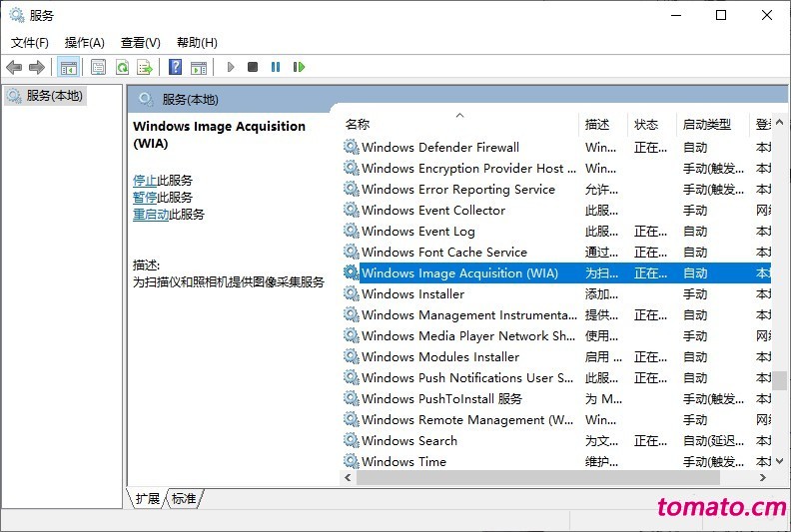Image resolution: width=791 pixels, height=532 pixels.
Task: Click 启用 ... description of Windows Modules Installer
Action: click(x=603, y=356)
